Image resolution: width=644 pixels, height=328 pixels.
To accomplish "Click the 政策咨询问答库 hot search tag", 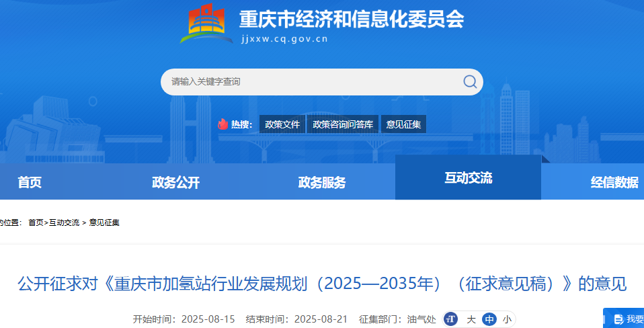I will [343, 124].
